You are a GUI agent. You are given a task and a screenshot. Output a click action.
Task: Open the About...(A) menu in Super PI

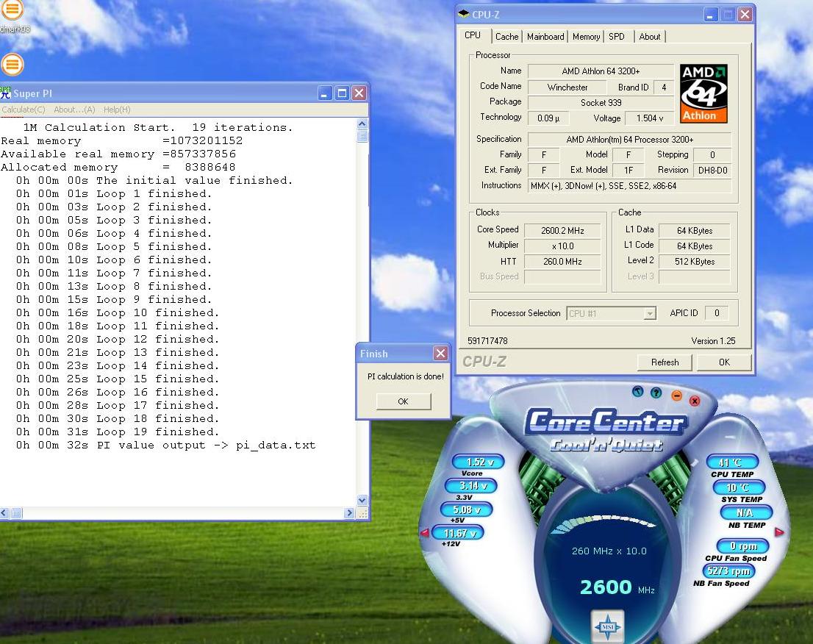point(75,110)
